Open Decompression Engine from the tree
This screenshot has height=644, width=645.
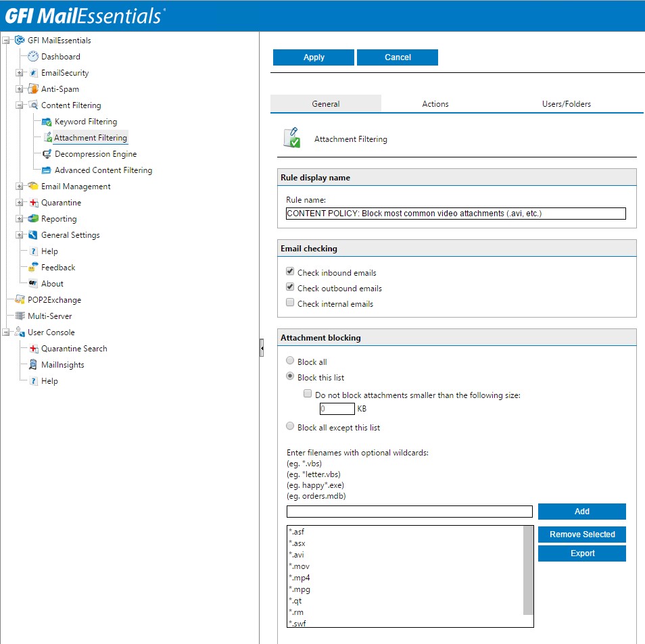point(95,154)
